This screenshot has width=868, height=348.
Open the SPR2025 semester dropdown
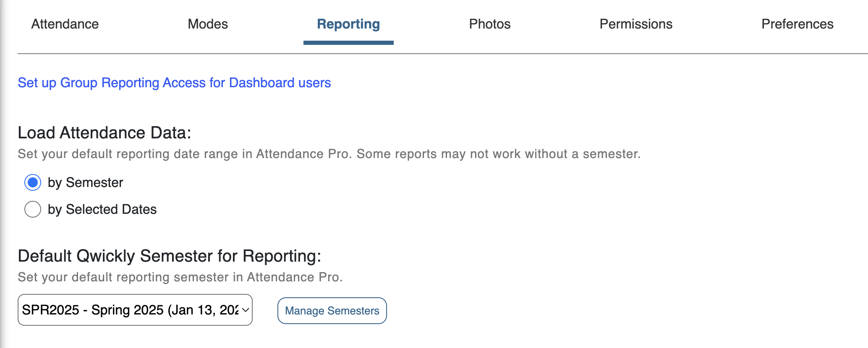(130, 310)
